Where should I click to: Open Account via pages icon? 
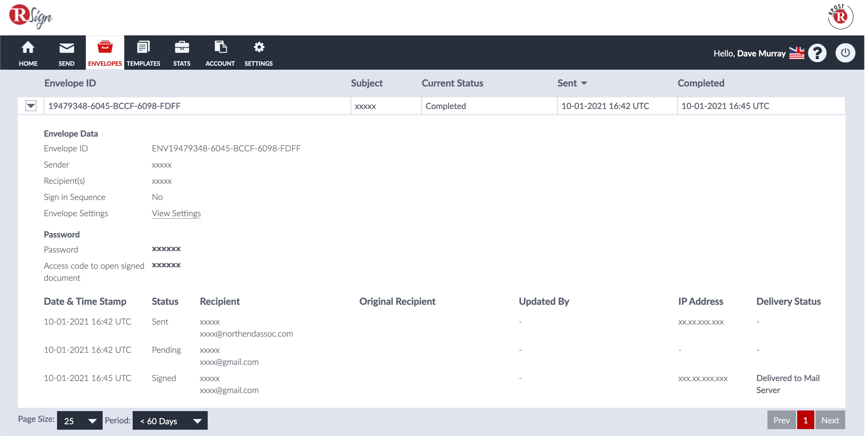coord(220,47)
